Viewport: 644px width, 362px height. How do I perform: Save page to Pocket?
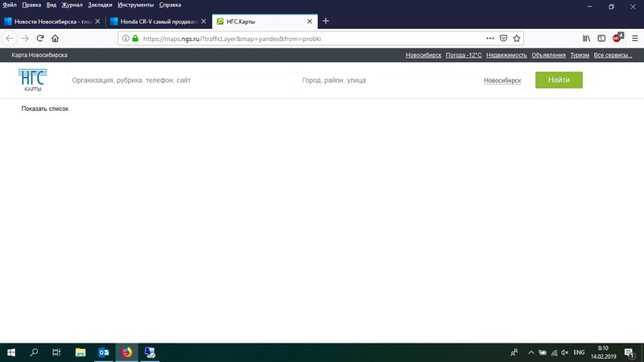coord(503,38)
